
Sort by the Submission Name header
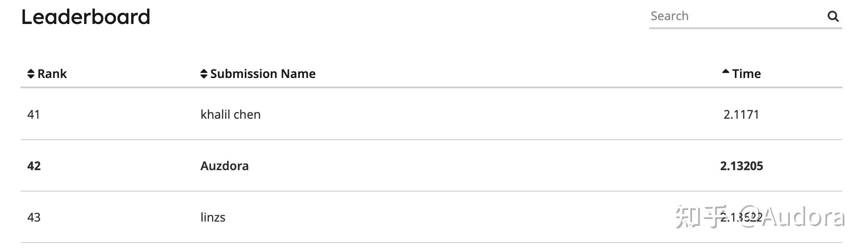[x=263, y=74]
